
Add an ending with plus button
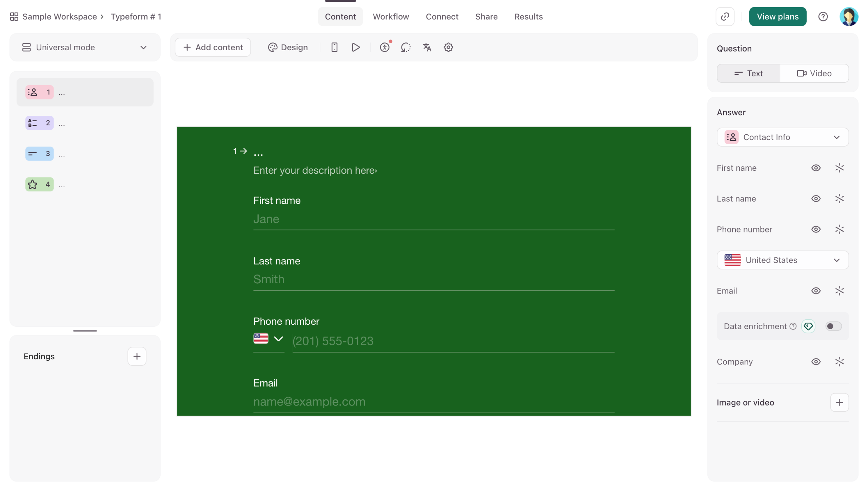(137, 356)
